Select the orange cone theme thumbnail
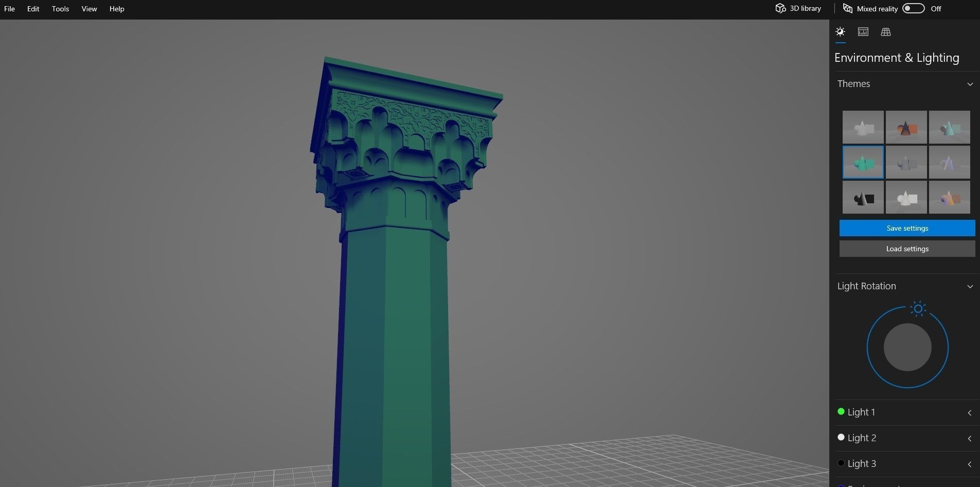Viewport: 980px width, 487px height. (x=906, y=127)
